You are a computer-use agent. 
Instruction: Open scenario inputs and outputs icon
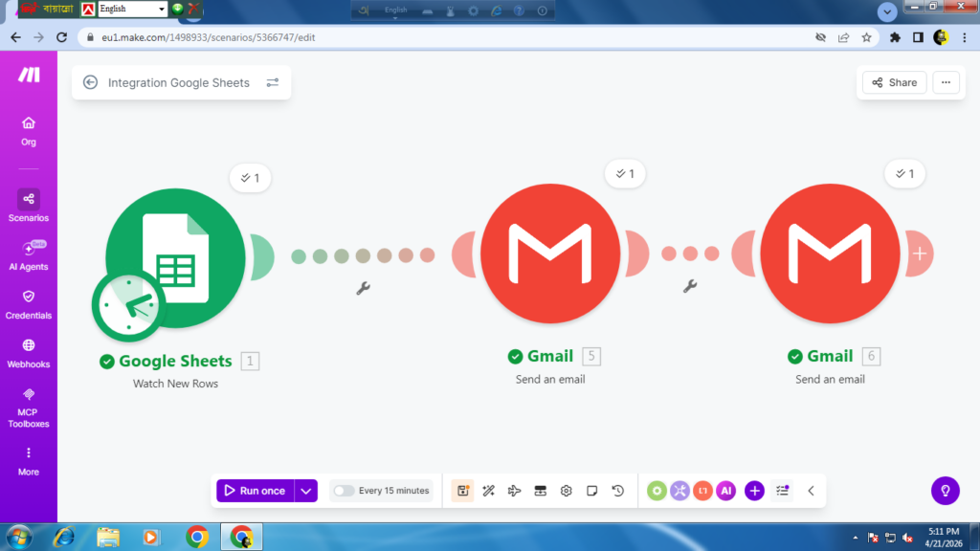click(x=541, y=491)
